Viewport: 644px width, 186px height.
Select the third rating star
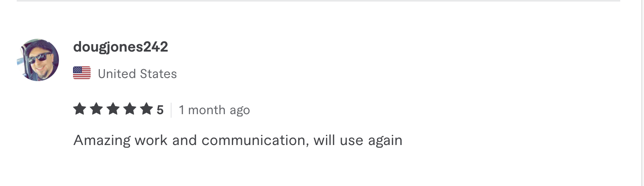[x=113, y=109]
